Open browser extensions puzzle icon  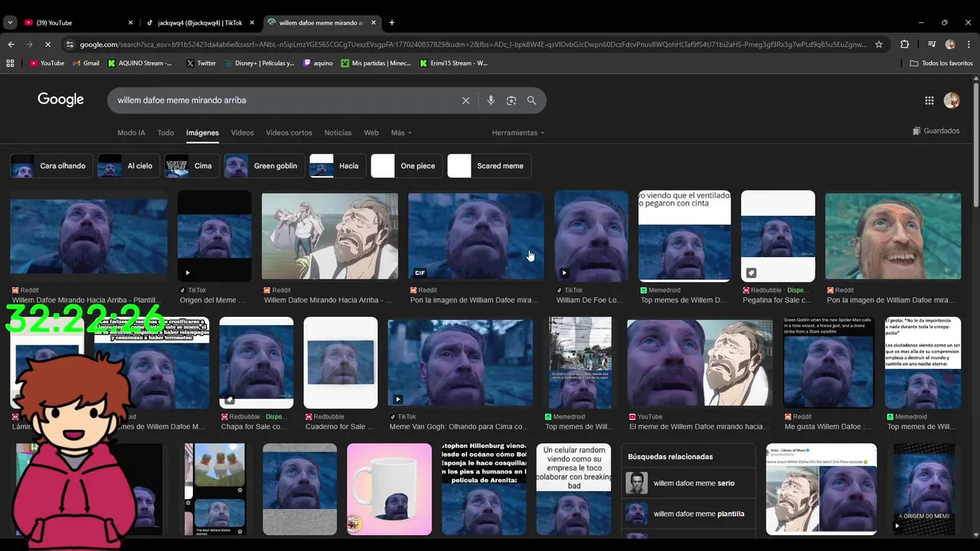904,44
